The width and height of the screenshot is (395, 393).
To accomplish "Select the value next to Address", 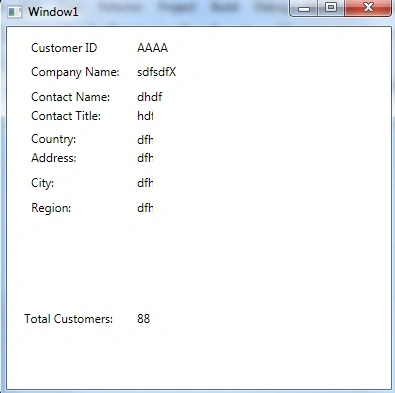I will [x=145, y=157].
